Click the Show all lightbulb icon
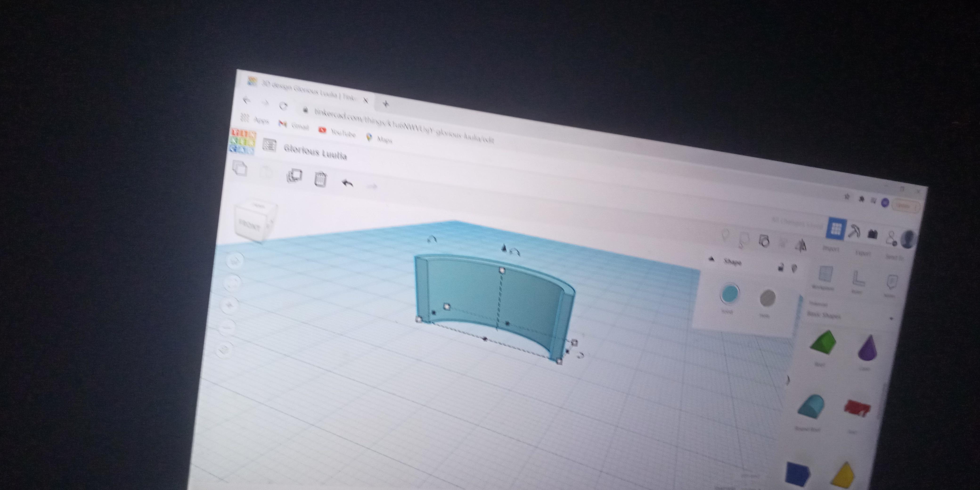The width and height of the screenshot is (980, 490). pos(725,235)
